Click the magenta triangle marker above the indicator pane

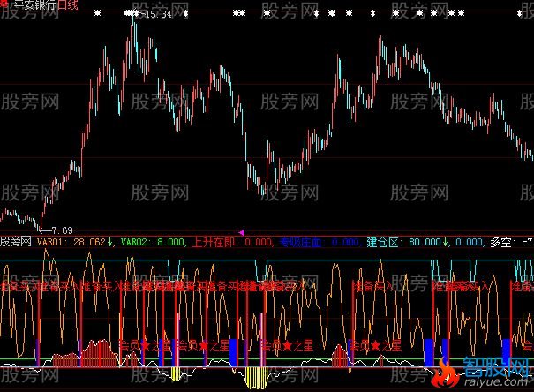[242, 232]
